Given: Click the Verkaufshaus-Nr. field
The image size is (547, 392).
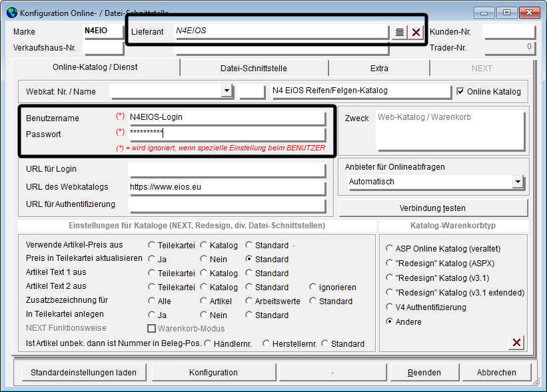Looking at the screenshot, I should (103, 47).
